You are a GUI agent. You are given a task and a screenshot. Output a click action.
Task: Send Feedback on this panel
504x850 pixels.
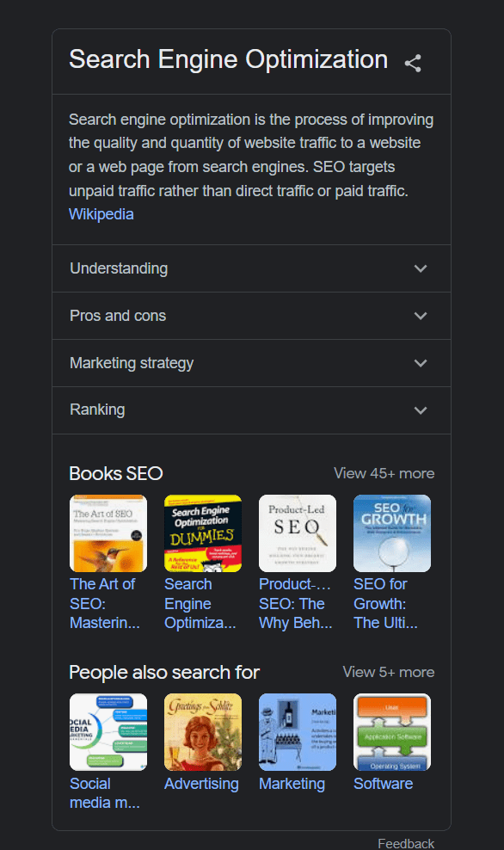pos(405,843)
